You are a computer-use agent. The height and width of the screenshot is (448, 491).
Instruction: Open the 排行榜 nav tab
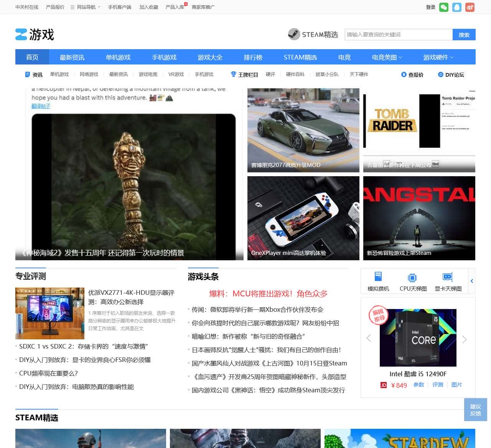click(253, 57)
